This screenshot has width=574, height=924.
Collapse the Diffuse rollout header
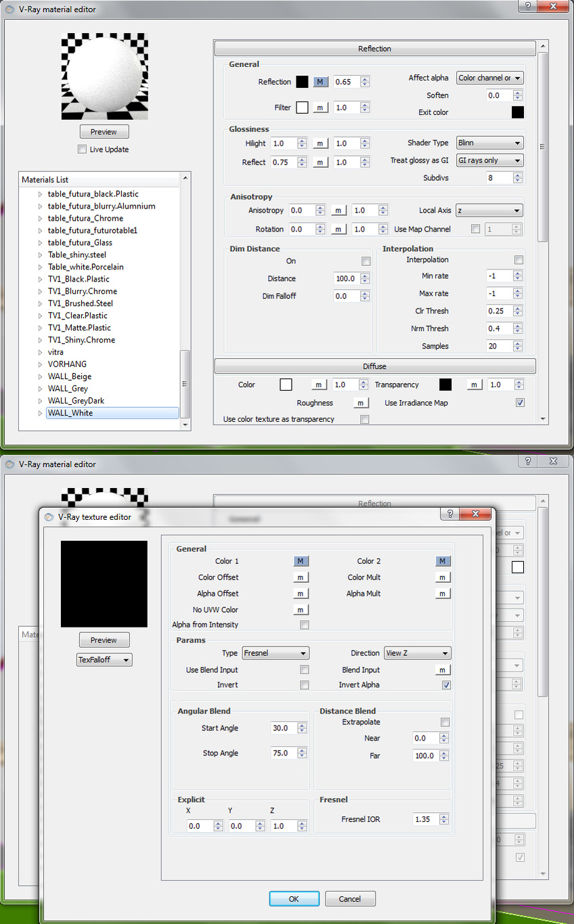pyautogui.click(x=375, y=366)
